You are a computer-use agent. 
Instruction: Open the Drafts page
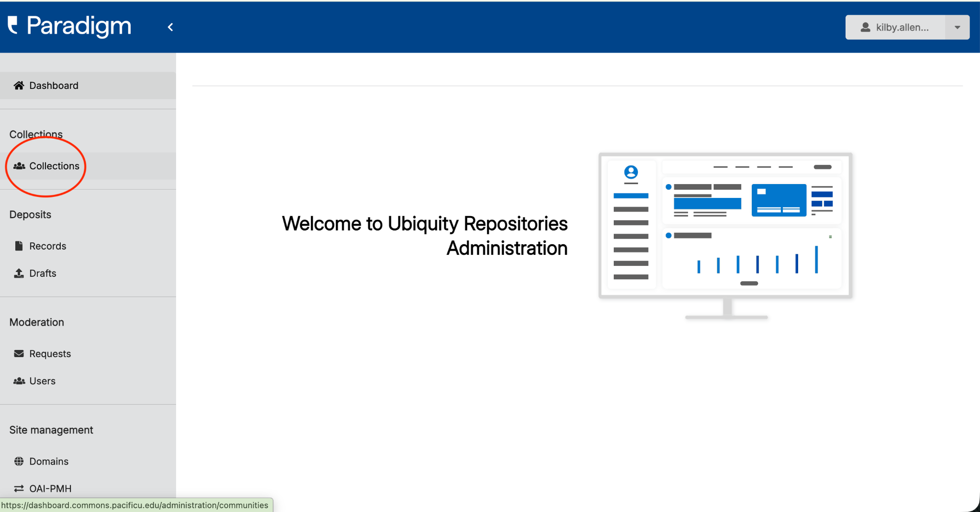88,273
